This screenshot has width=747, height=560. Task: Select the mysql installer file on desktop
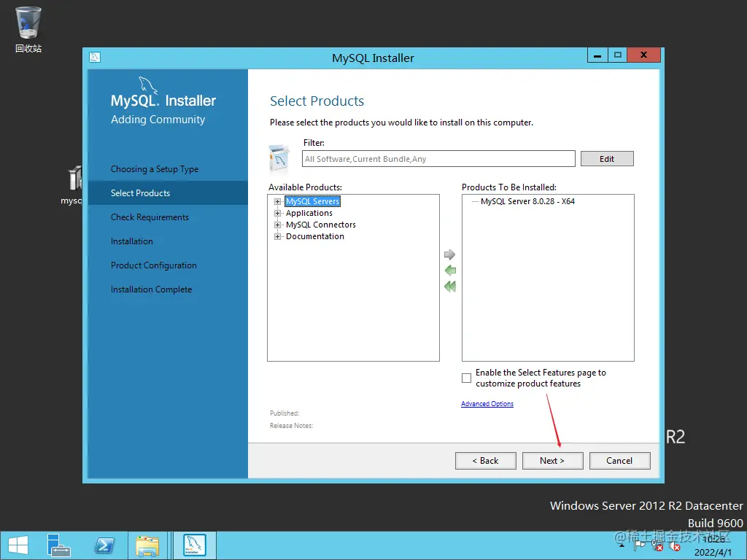pyautogui.click(x=72, y=184)
